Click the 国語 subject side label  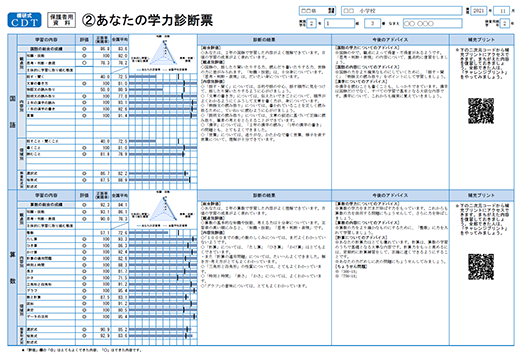coord(12,112)
